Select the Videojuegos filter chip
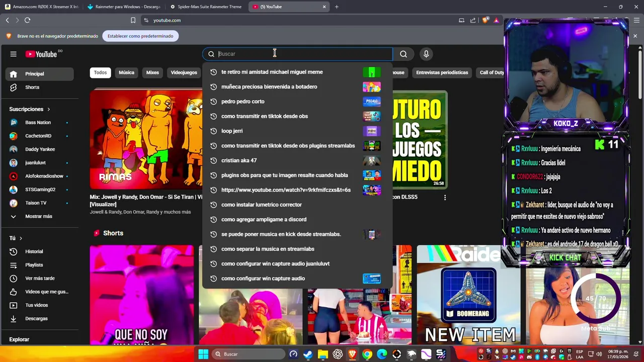This screenshot has height=362, width=644. [x=184, y=72]
